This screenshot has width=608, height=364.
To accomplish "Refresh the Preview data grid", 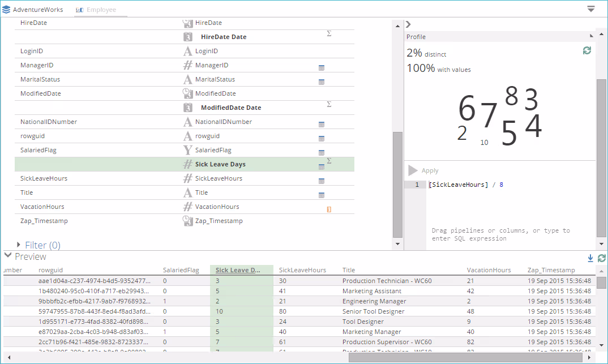I will (601, 258).
